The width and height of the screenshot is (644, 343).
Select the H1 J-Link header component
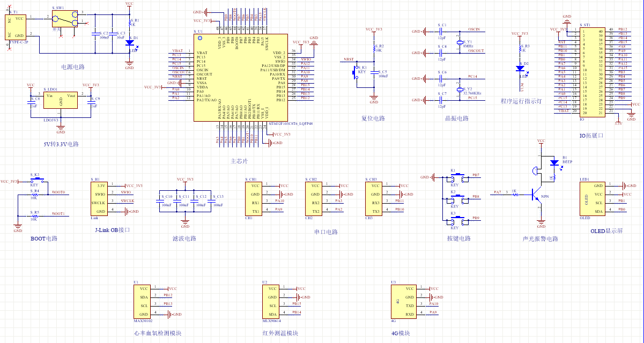tap(100, 198)
